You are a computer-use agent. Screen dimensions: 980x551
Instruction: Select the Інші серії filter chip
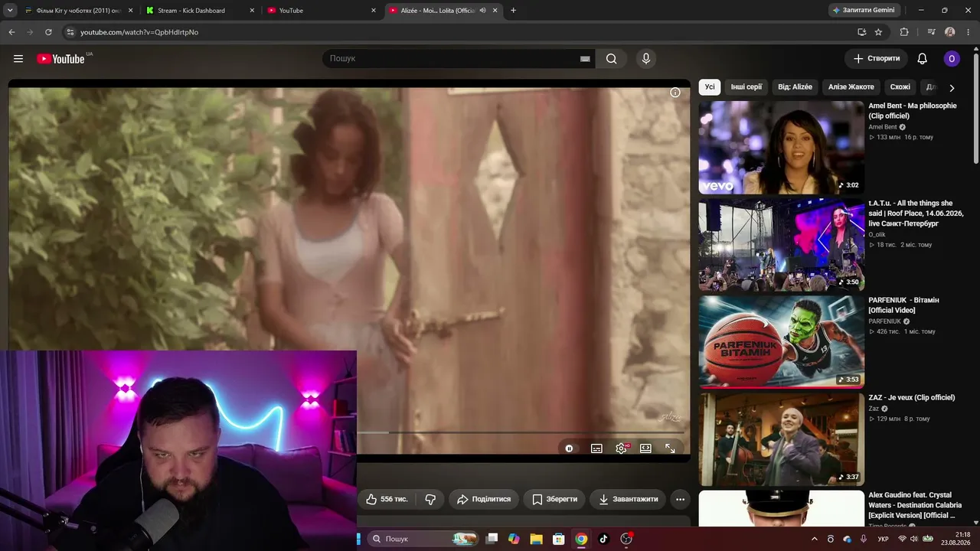[x=746, y=87]
